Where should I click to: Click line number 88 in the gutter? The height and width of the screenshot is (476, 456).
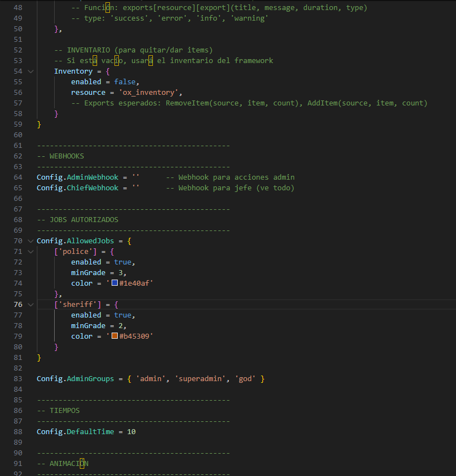pos(17,432)
